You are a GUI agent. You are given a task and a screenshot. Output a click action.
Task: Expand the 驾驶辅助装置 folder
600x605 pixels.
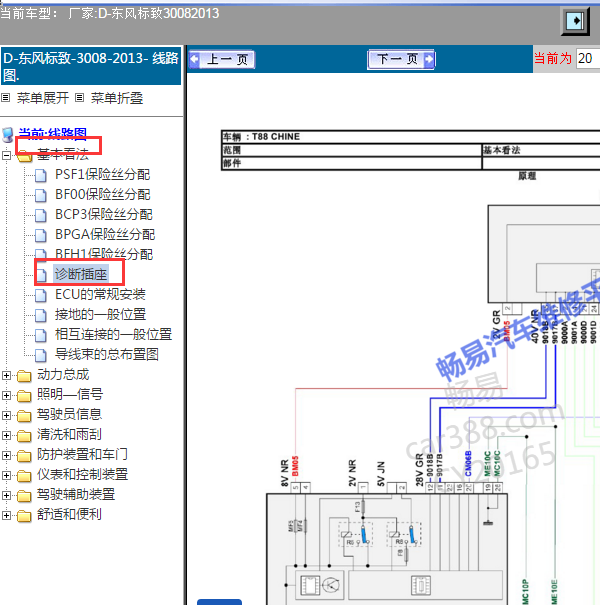(6, 496)
